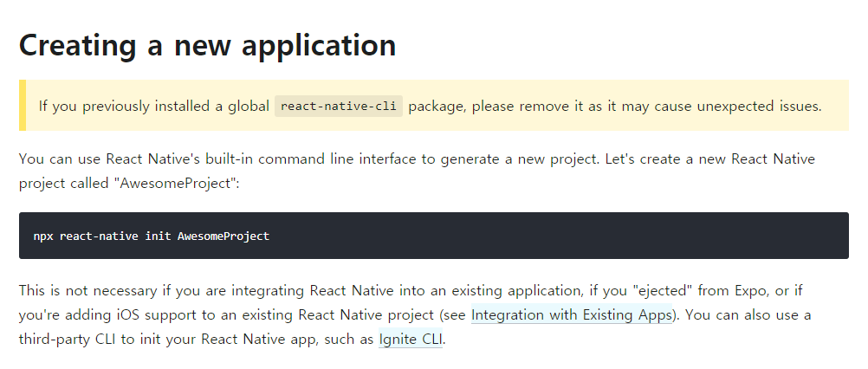Open the Integration with Existing Apps link
The height and width of the screenshot is (369, 868).
(x=571, y=314)
